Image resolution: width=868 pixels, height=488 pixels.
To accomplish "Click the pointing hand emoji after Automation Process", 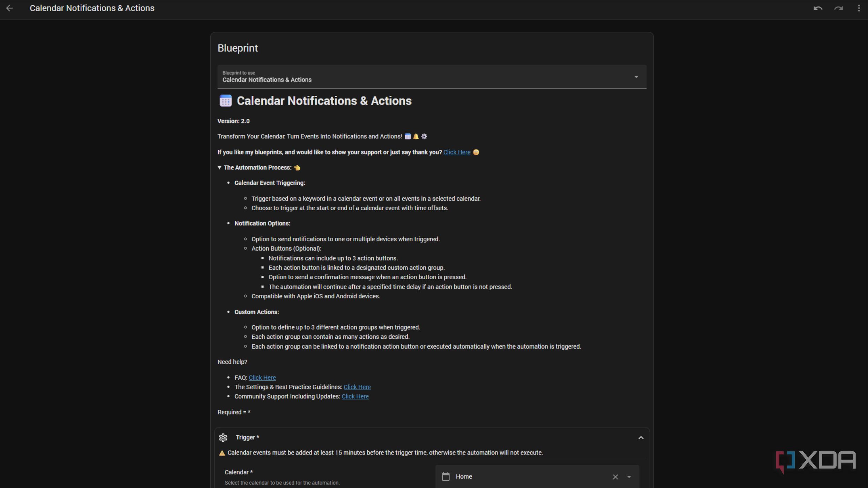I will [x=297, y=168].
